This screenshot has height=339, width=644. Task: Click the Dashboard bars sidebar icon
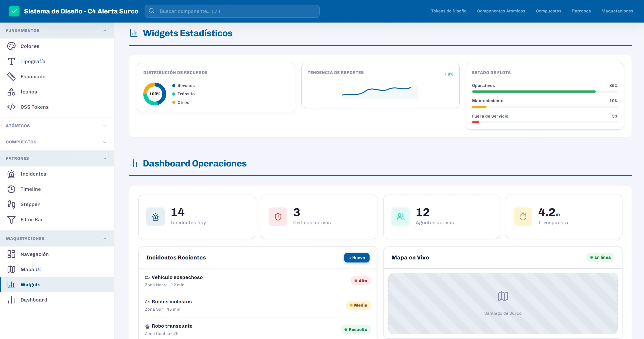pyautogui.click(x=11, y=300)
